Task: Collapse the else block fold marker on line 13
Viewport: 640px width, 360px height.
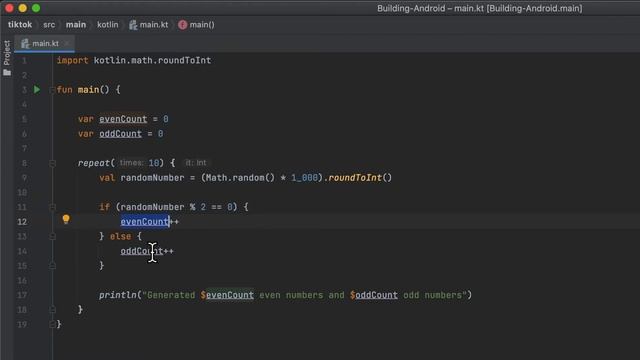Action: (x=52, y=236)
